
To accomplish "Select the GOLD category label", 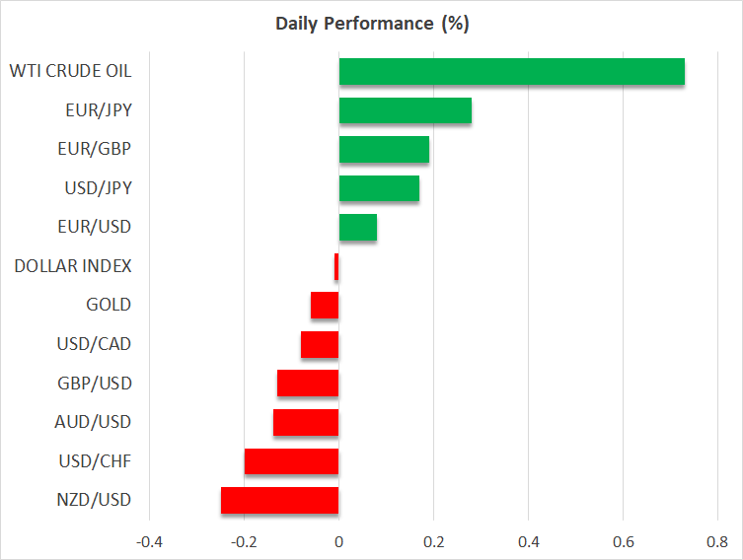I will 109,305.
